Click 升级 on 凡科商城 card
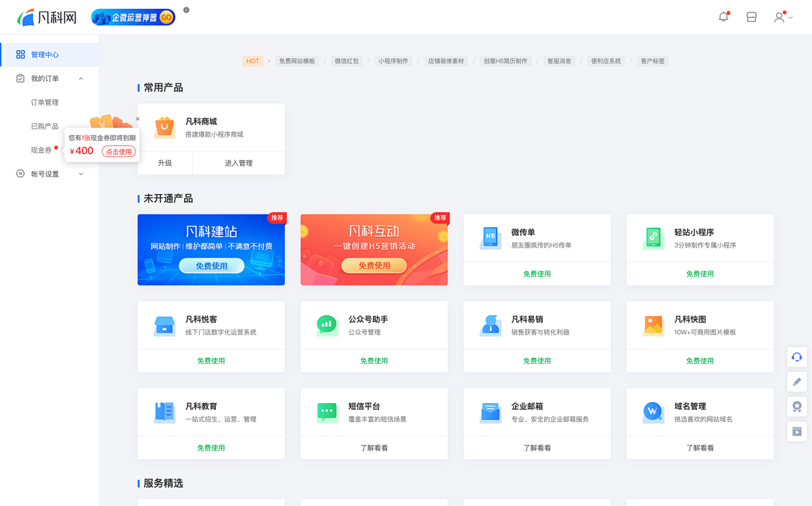812x506 pixels. [165, 163]
